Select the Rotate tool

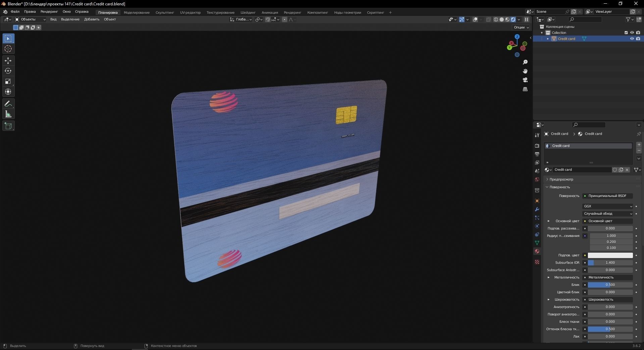[8, 71]
